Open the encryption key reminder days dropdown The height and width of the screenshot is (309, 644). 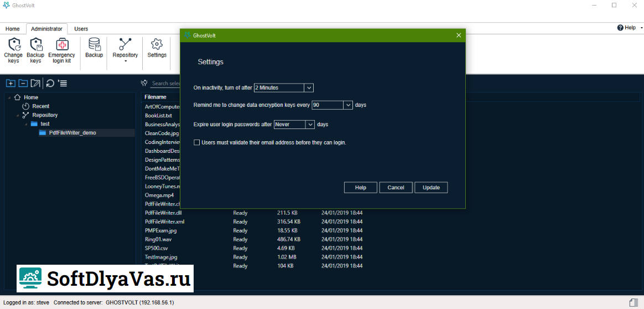click(348, 105)
